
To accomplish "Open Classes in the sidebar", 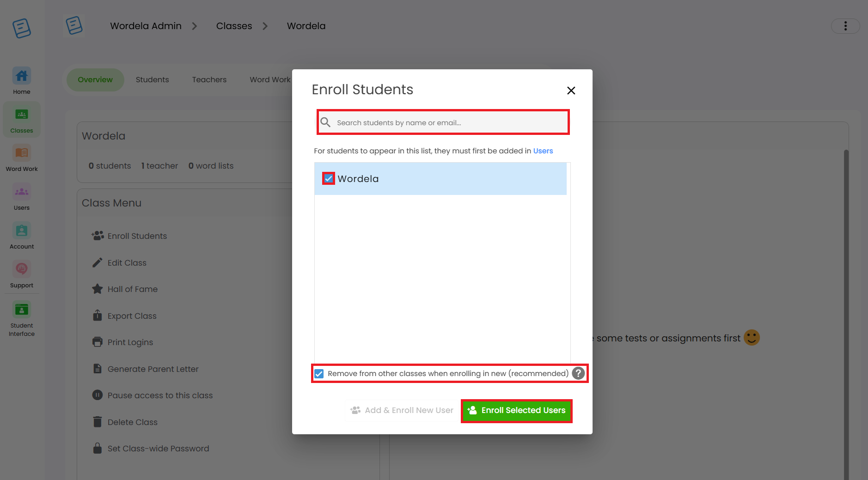I will tap(22, 120).
